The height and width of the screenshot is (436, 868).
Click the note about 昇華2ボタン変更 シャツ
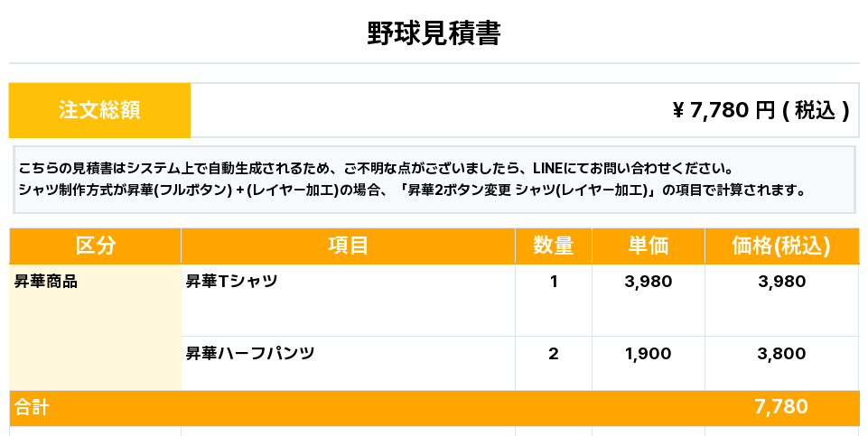pyautogui.click(x=411, y=190)
